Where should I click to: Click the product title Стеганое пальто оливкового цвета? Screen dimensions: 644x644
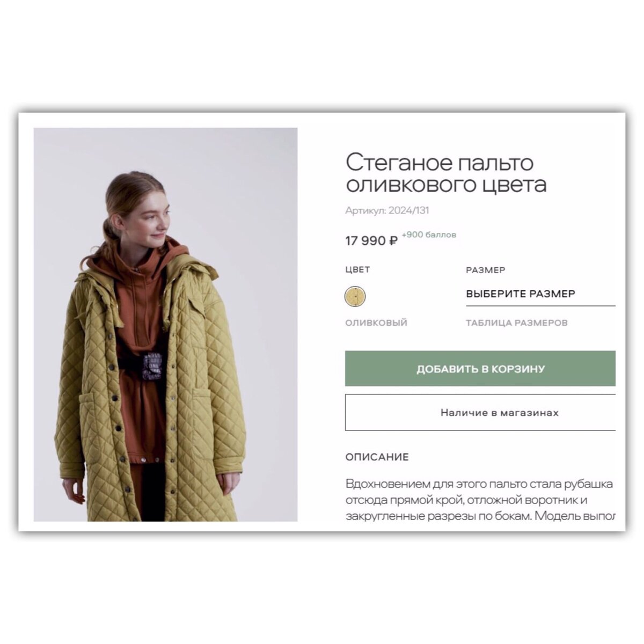pyautogui.click(x=446, y=173)
